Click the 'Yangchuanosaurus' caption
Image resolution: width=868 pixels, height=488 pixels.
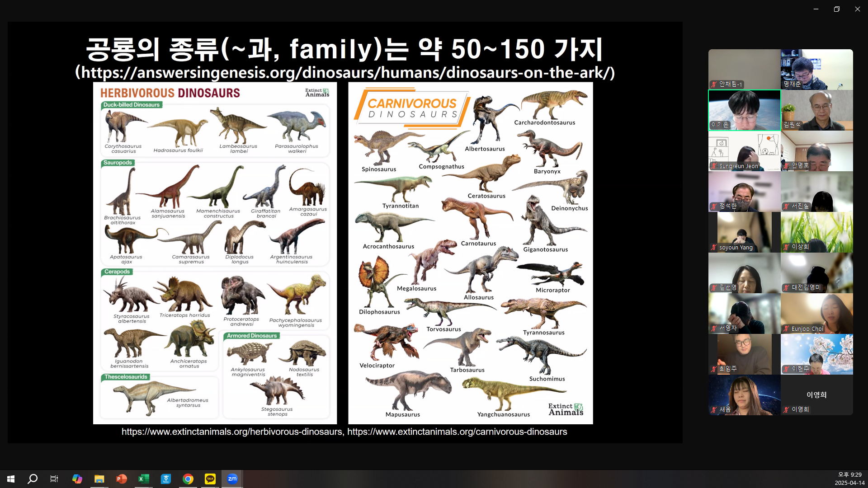504,414
